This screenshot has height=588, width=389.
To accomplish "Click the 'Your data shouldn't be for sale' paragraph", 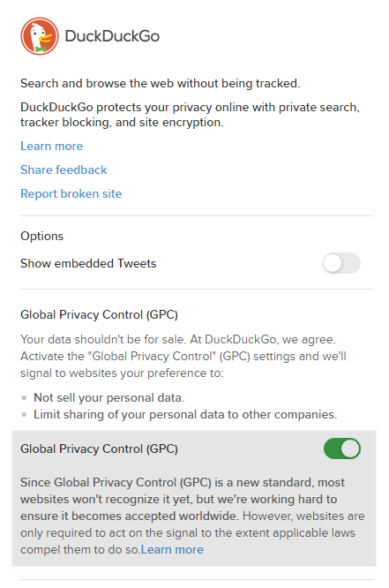I will [x=183, y=357].
